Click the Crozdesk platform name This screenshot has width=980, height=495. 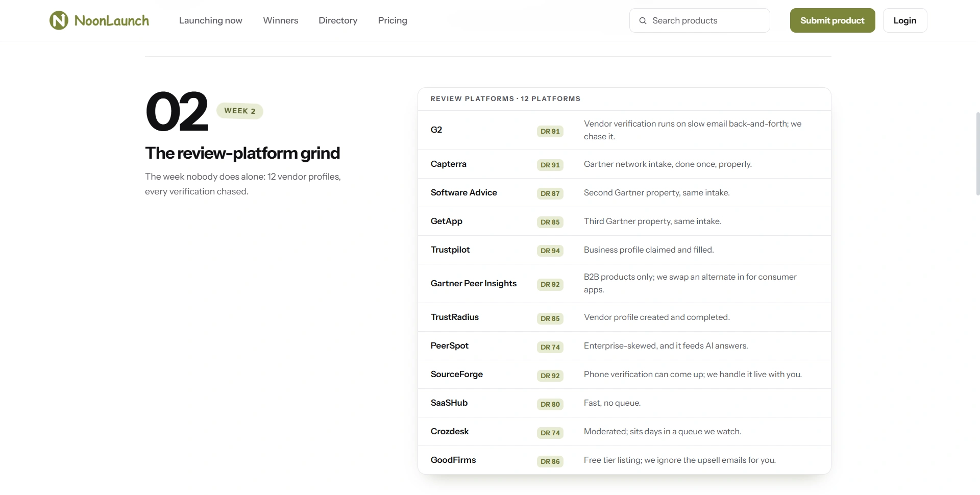450,431
